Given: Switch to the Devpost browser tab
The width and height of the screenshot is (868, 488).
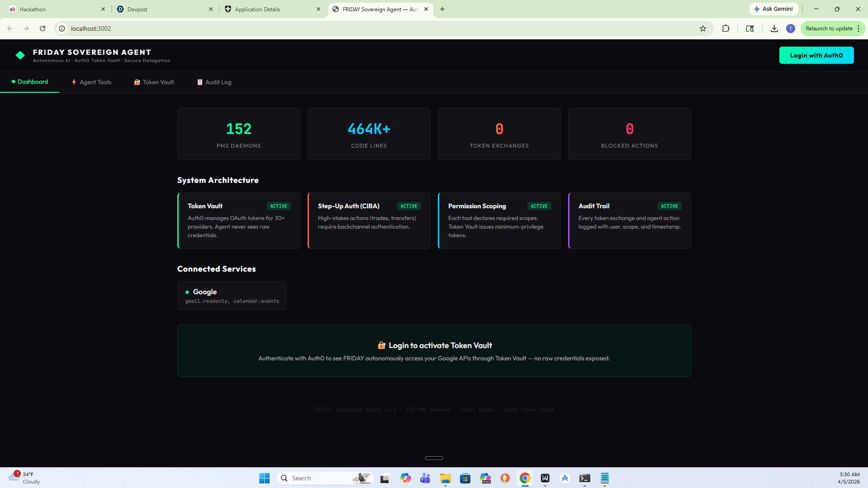Looking at the screenshot, I should 165,9.
